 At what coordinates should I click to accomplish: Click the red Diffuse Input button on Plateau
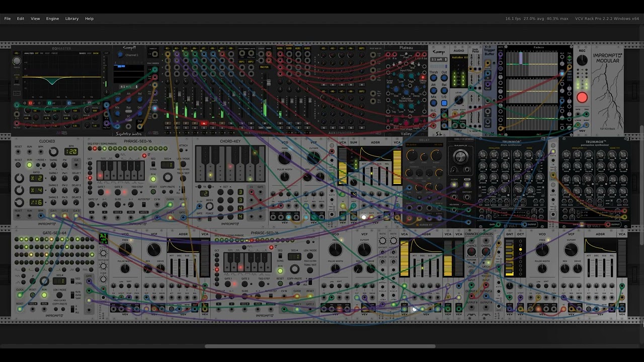point(423,77)
